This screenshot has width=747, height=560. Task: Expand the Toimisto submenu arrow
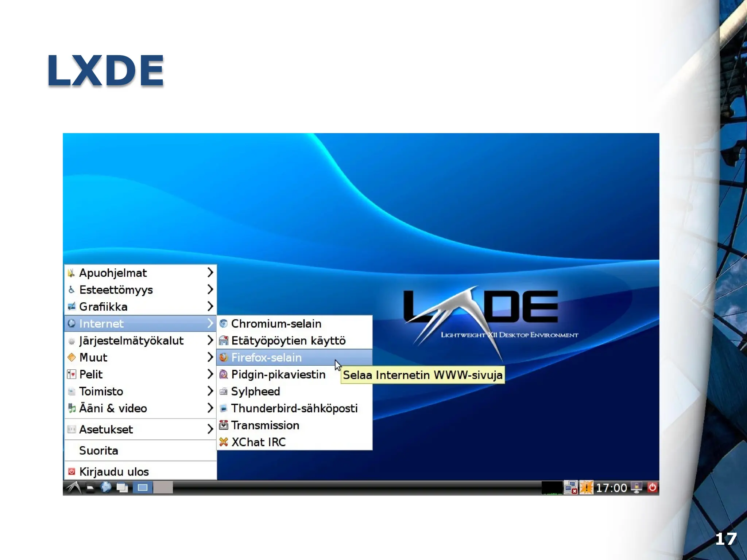[x=210, y=391]
